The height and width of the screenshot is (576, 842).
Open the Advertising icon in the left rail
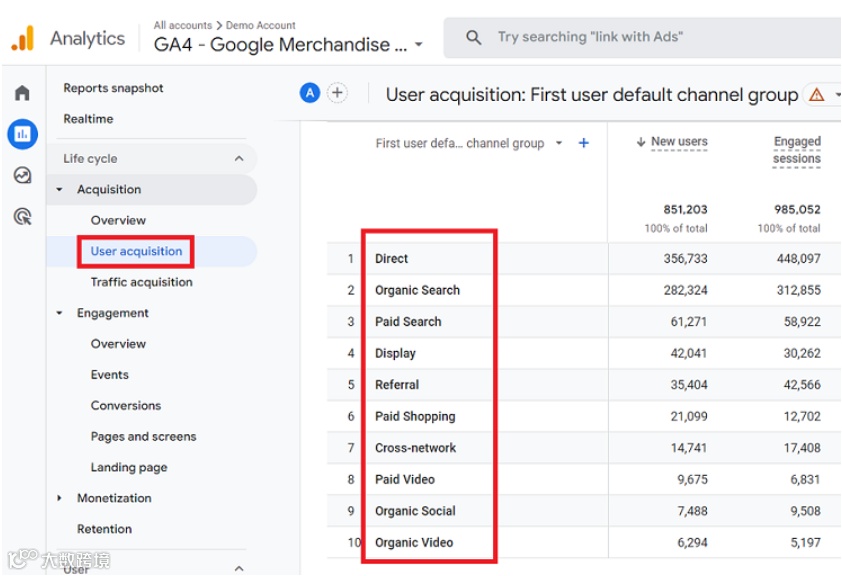click(x=22, y=216)
